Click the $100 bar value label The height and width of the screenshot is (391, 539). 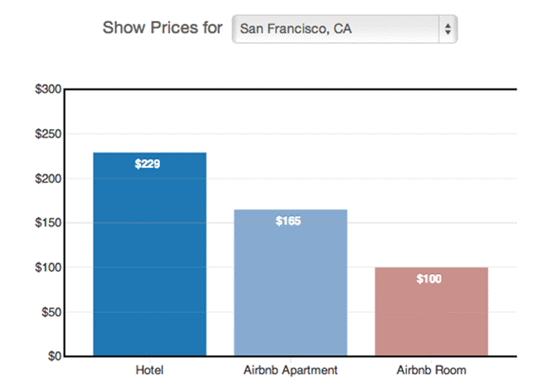(x=429, y=279)
